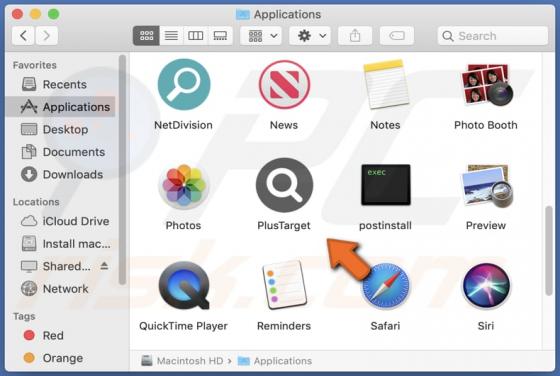
Task: Select the Safari compass icon
Action: point(385,286)
